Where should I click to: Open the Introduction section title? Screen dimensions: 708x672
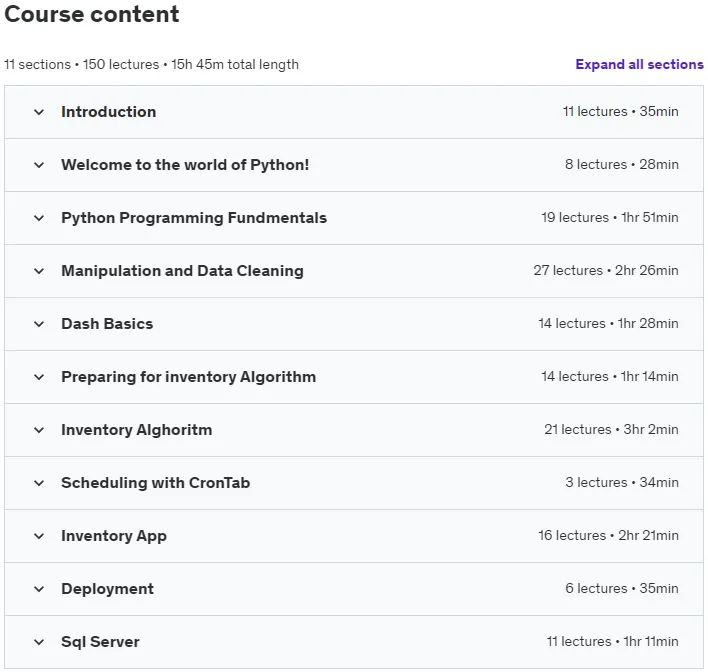pos(109,112)
